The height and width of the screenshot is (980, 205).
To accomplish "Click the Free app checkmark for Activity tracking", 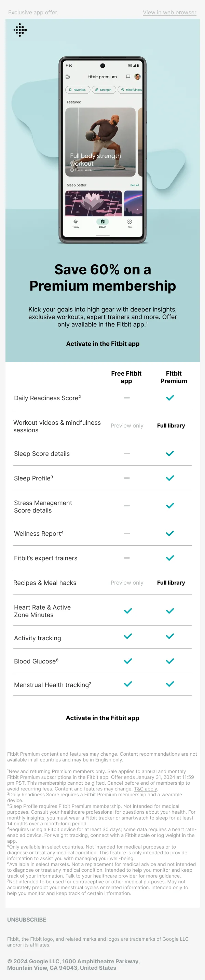I will point(128,636).
